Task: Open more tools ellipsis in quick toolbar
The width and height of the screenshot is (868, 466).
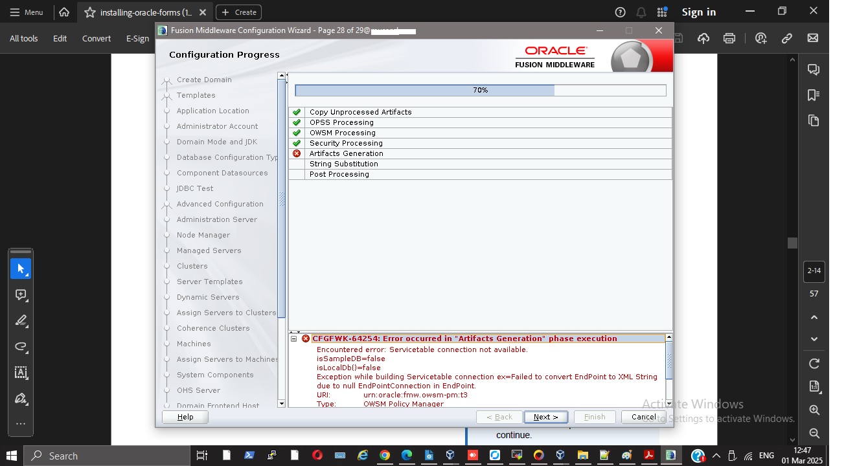Action: pos(21,425)
